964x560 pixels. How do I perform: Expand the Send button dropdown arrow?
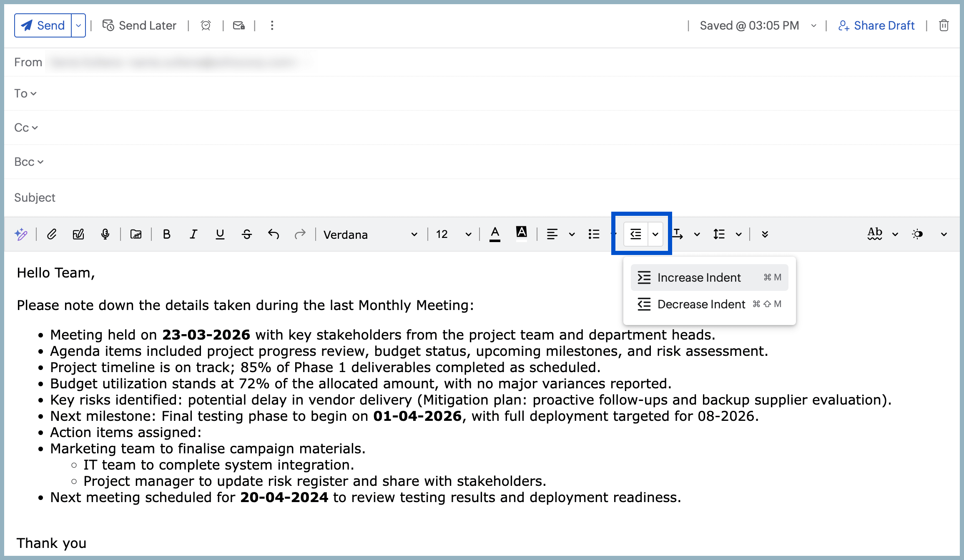click(78, 25)
